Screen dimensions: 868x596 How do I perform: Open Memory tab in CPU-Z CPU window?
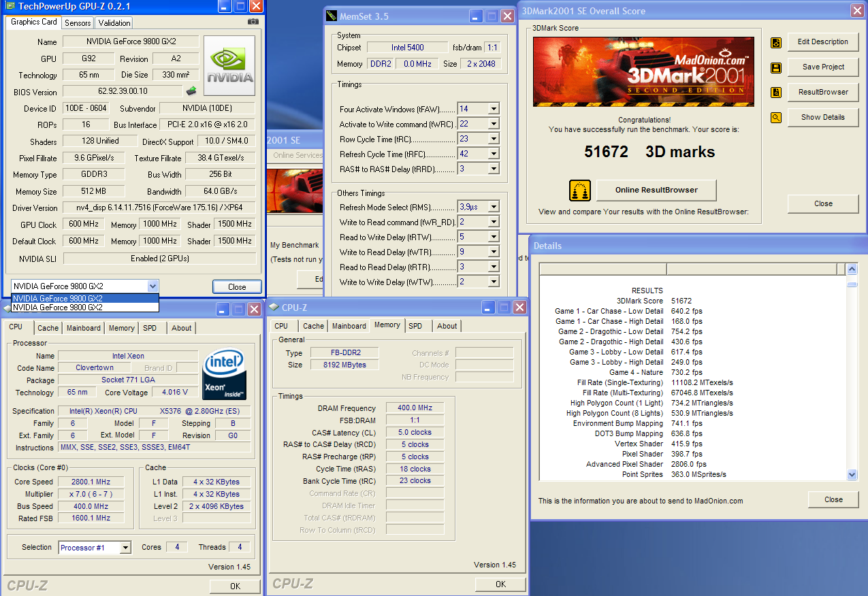tap(121, 328)
